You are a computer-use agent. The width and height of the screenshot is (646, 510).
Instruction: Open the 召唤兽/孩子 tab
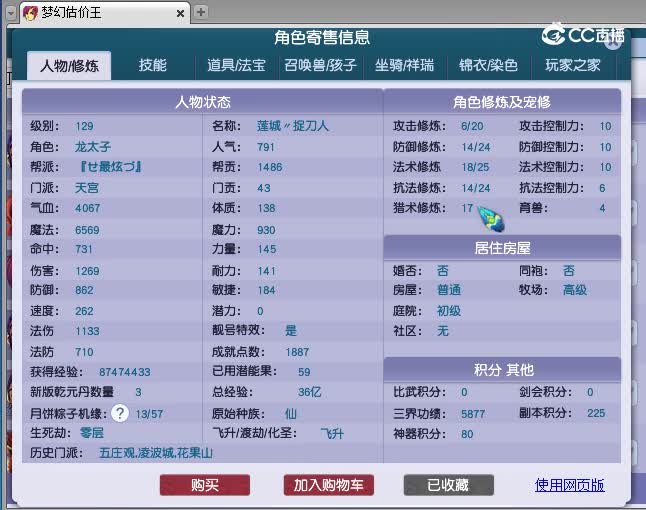point(320,65)
